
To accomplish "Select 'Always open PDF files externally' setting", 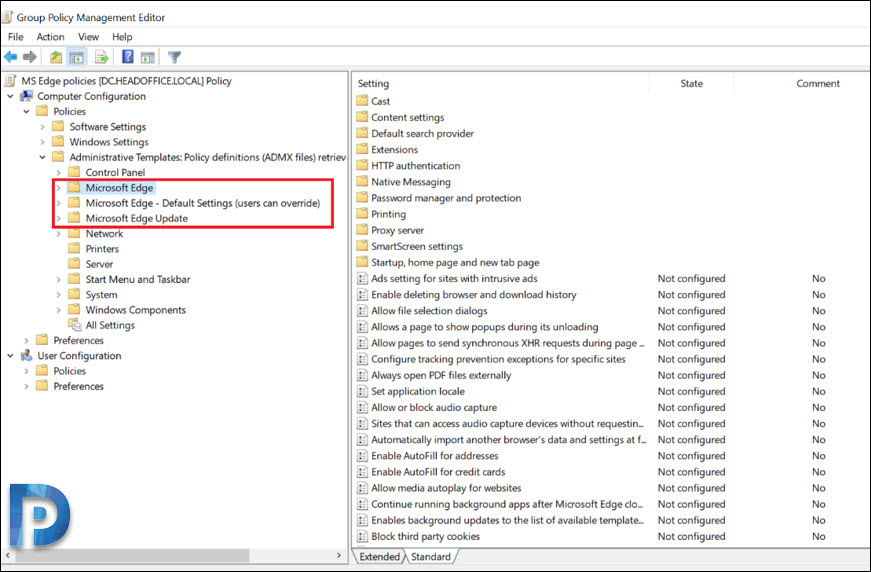I will point(441,375).
